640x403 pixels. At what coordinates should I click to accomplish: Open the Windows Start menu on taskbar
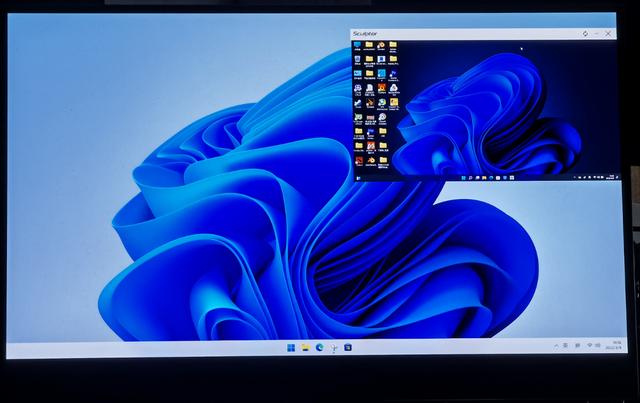pyautogui.click(x=291, y=347)
